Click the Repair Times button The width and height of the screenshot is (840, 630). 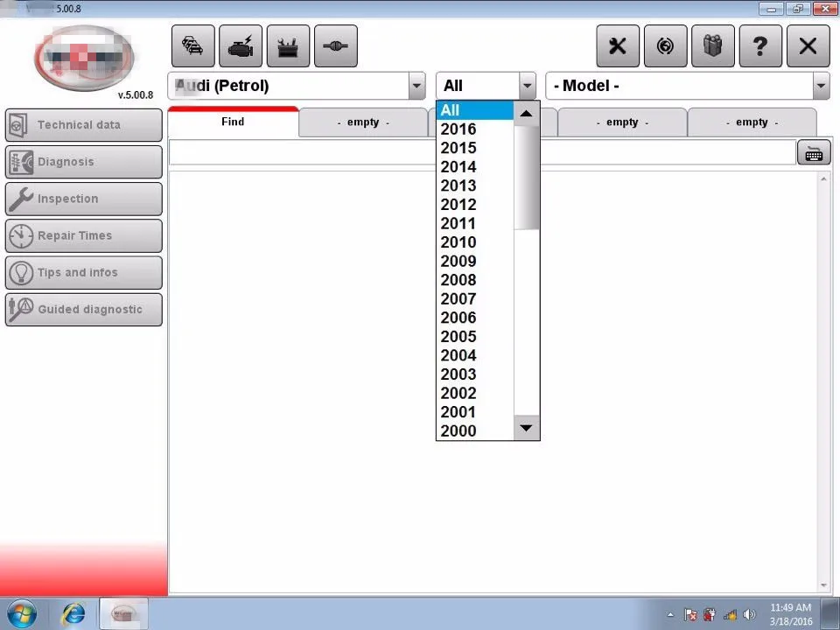(x=83, y=235)
